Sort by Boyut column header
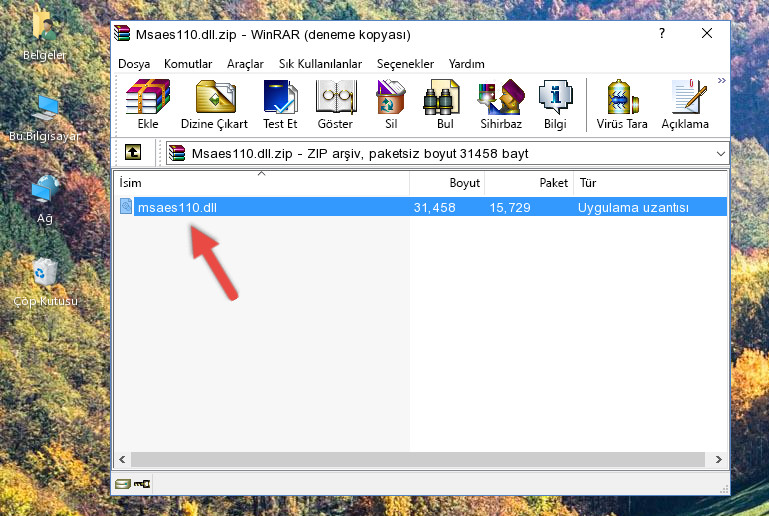769x516 pixels. point(447,183)
